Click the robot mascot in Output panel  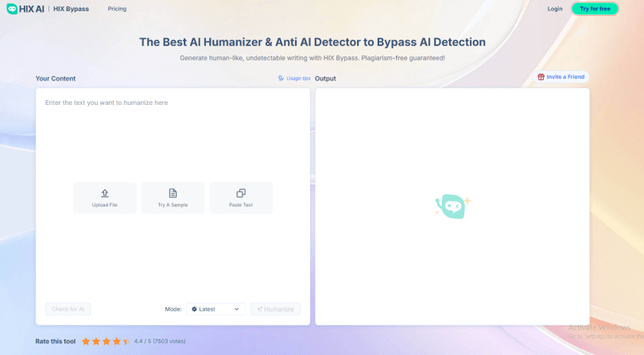(451, 206)
